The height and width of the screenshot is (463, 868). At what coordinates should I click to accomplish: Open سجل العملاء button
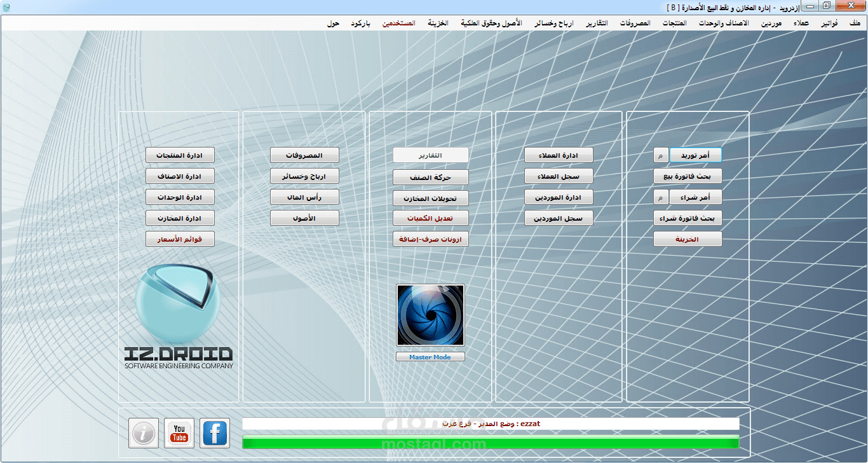point(559,176)
